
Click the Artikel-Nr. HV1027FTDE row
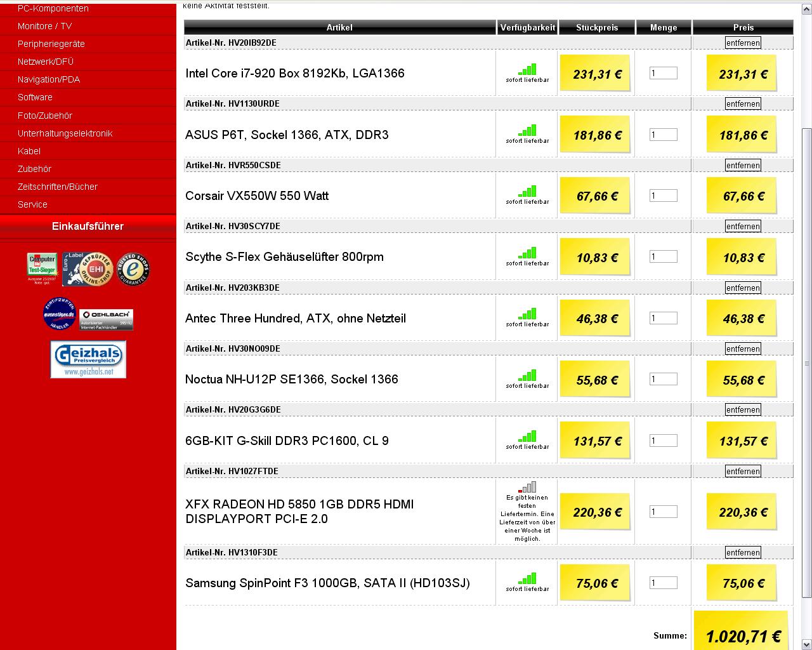point(438,471)
